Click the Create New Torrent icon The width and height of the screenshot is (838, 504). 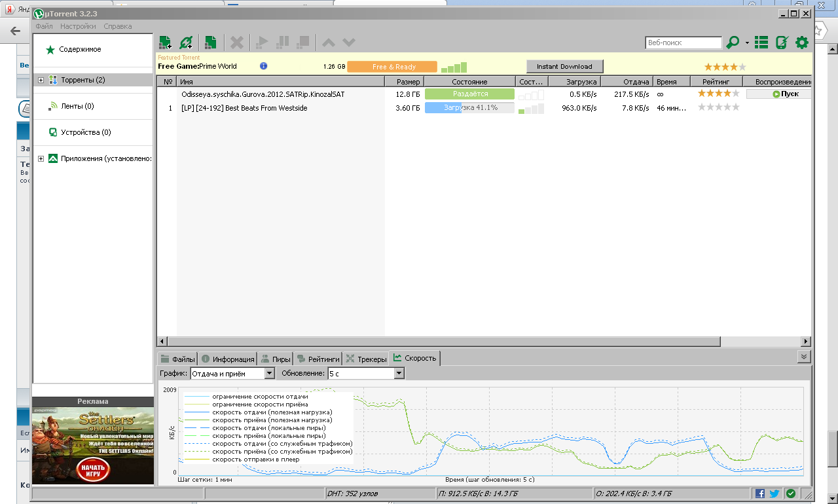pyautogui.click(x=210, y=43)
